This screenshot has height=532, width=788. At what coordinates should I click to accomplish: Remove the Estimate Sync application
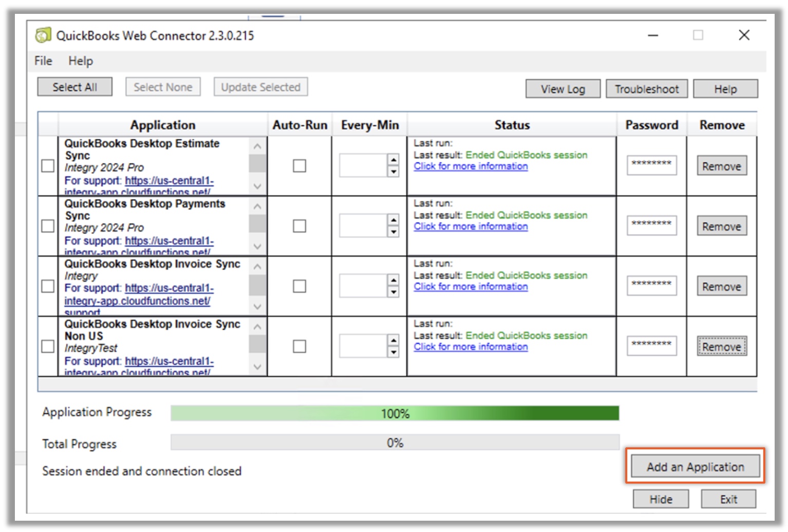722,166
